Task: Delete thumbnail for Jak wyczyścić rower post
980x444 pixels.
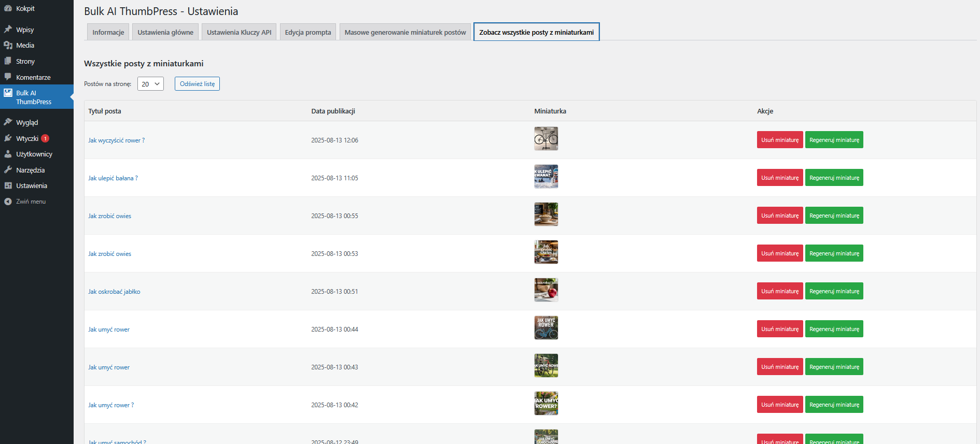Action: point(779,140)
